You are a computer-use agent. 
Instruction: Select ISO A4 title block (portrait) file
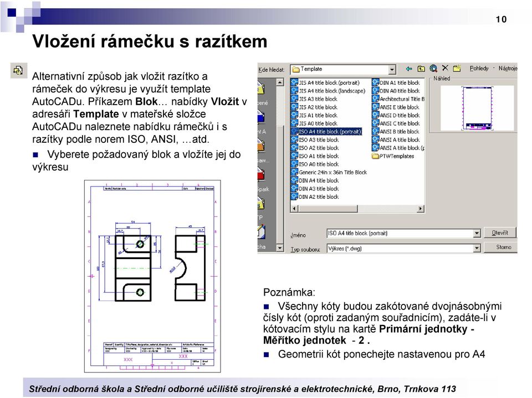coord(326,132)
